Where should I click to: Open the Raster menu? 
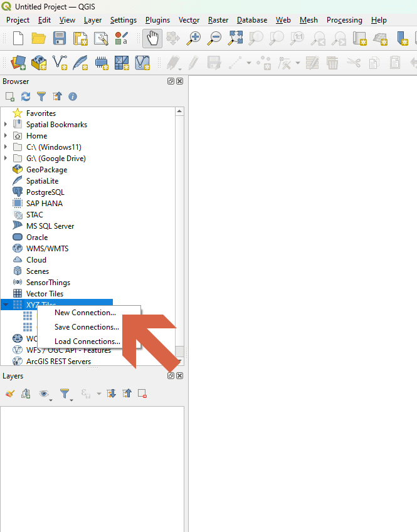click(x=218, y=20)
